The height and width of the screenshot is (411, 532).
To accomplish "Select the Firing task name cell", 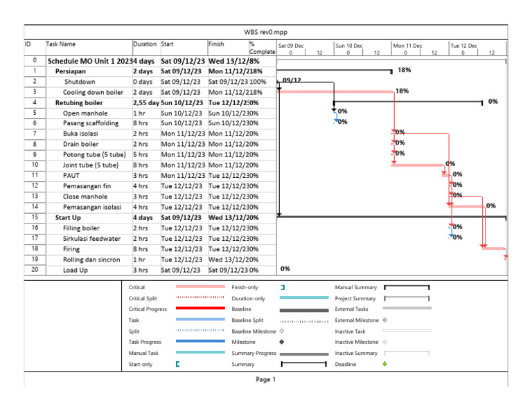I will (x=71, y=249).
